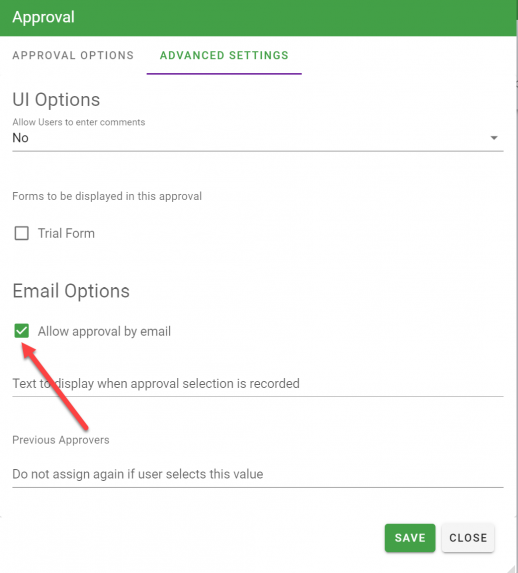Save the approval settings

pos(410,538)
